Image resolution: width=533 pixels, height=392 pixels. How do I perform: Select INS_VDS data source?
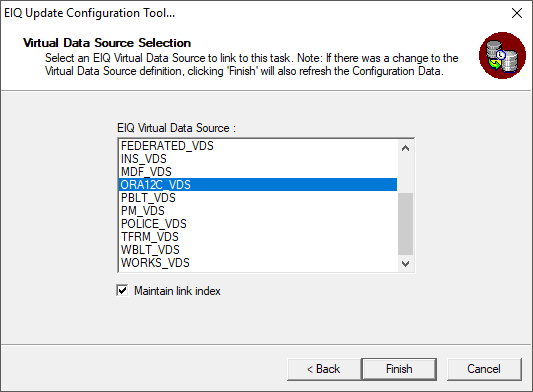(258, 159)
